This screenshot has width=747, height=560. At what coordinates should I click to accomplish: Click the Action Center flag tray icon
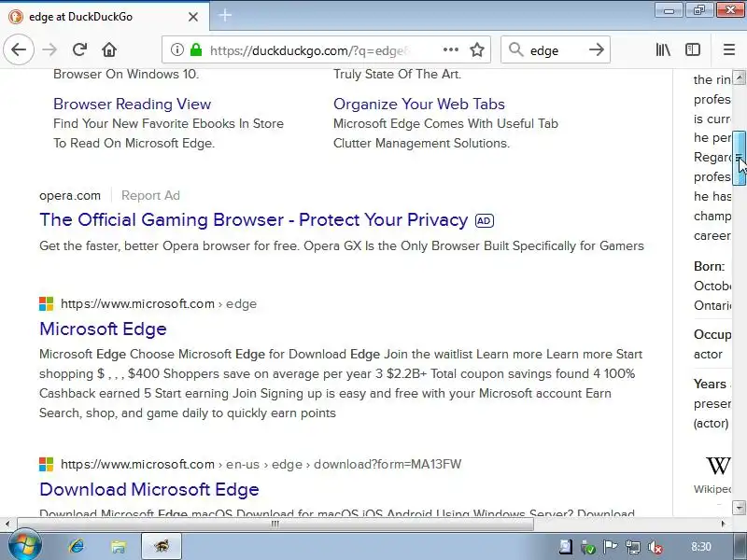611,548
